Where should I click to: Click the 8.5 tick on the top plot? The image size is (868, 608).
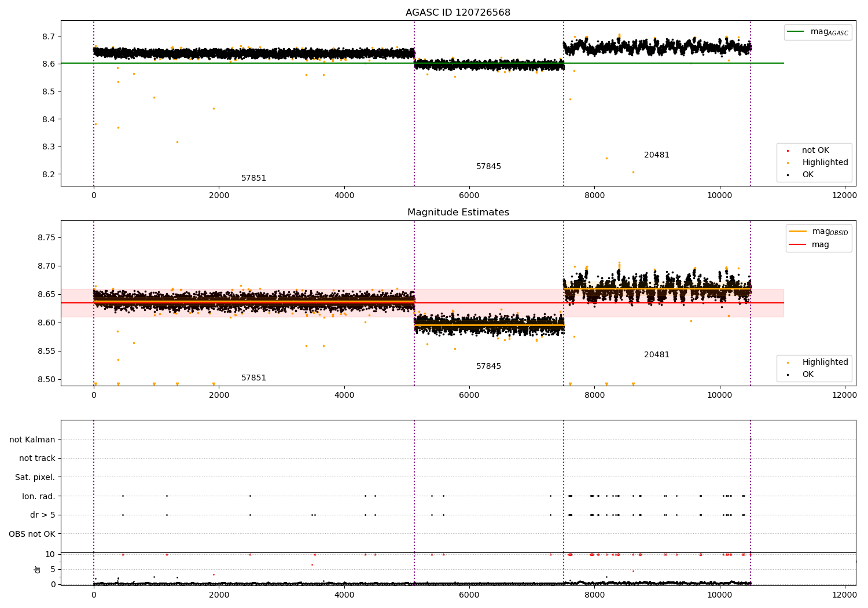(x=49, y=91)
